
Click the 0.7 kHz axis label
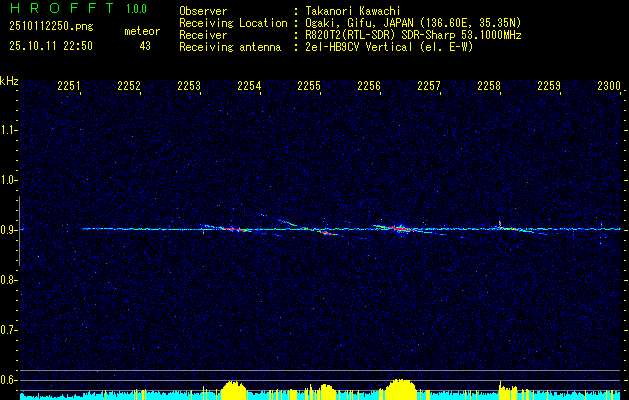(x=8, y=330)
